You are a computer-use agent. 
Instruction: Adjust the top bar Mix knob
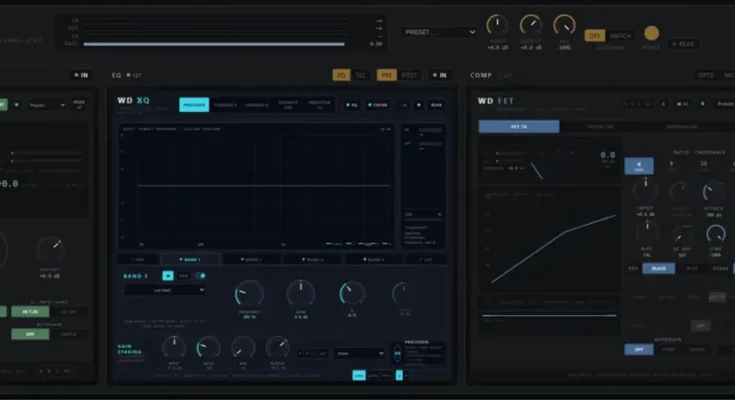tap(564, 25)
